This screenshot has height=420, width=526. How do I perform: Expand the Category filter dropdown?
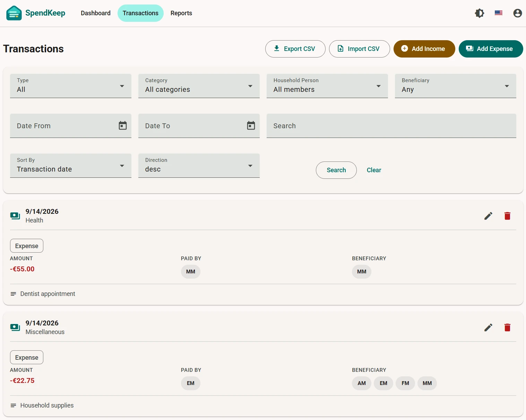[199, 86]
